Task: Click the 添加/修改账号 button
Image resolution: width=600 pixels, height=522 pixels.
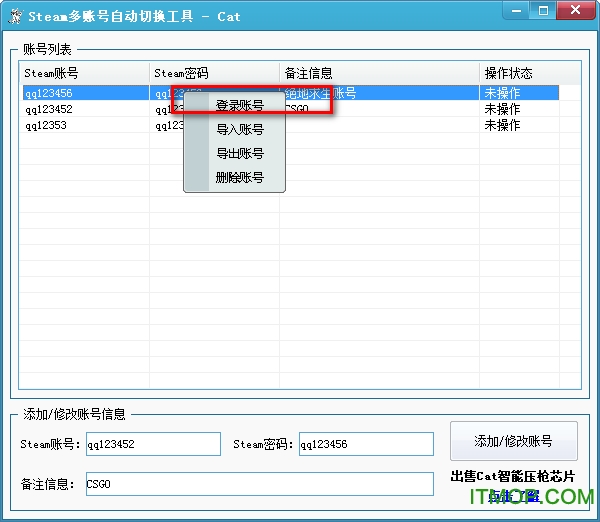Action: (514, 441)
